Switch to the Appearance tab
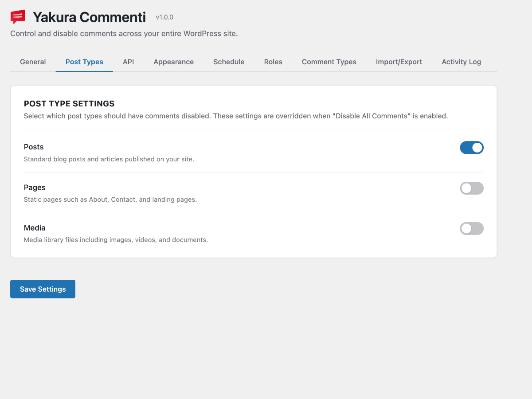Viewport: 532px width, 399px height. (173, 62)
